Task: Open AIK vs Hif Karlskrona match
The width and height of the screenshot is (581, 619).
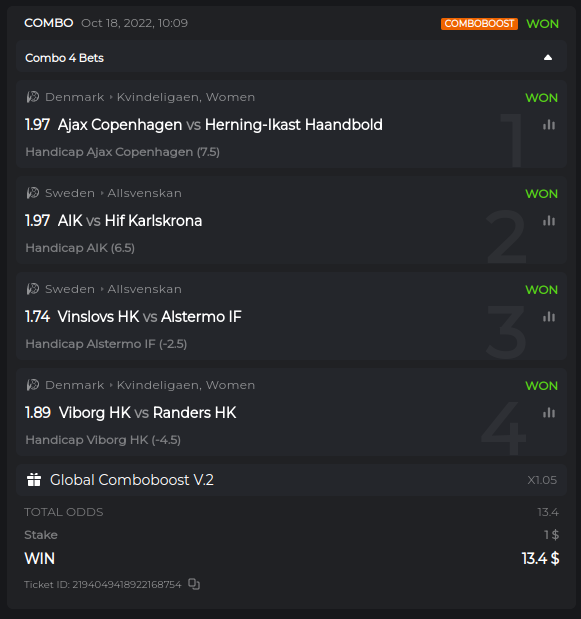Action: pyautogui.click(x=130, y=221)
